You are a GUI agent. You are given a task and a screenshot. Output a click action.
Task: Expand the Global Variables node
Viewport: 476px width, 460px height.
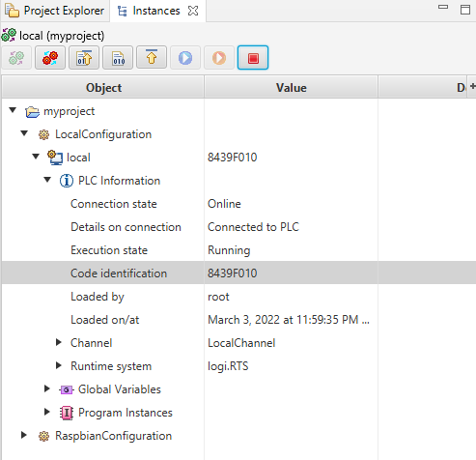[47, 388]
